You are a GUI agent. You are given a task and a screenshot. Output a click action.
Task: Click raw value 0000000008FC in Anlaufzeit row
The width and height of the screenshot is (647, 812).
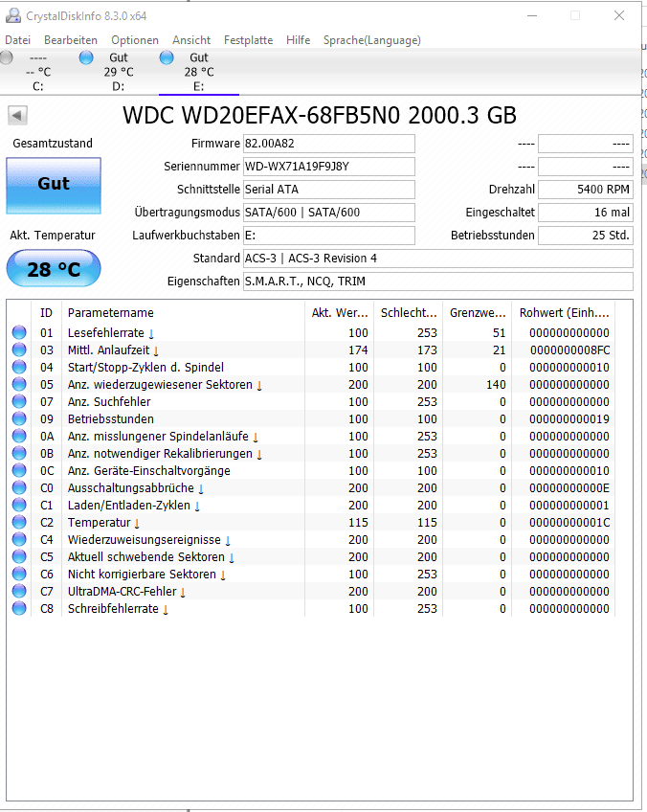tap(569, 350)
